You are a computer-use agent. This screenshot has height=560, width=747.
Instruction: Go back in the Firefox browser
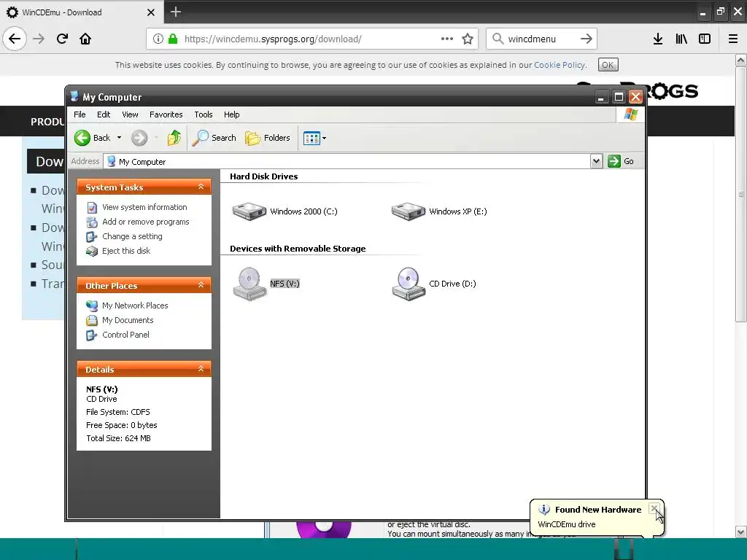(x=15, y=39)
